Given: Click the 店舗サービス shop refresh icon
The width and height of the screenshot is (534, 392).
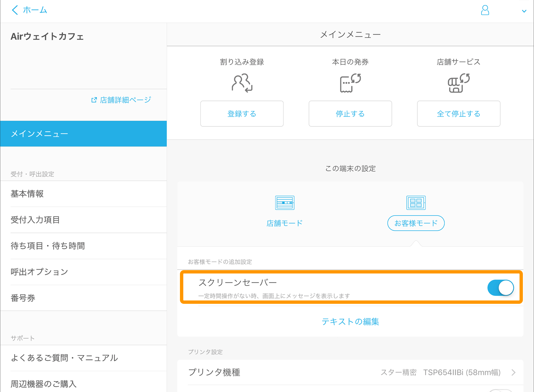Looking at the screenshot, I should tap(459, 83).
